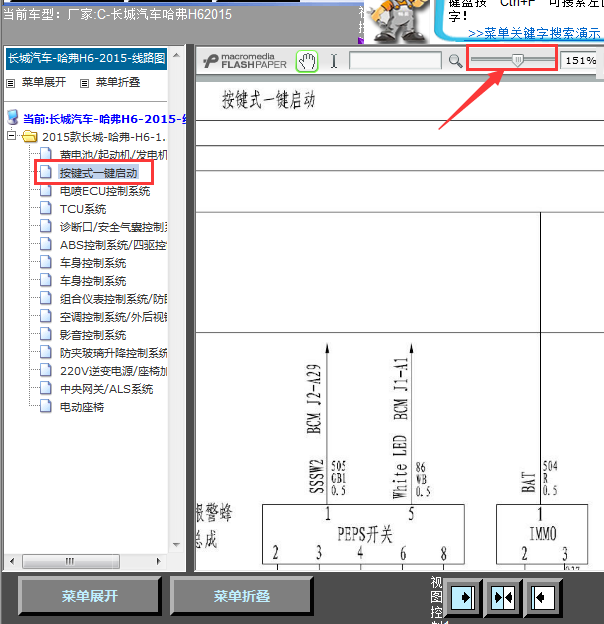Open 电喷ECU控制系统 diagram
The height and width of the screenshot is (624, 604).
point(105,191)
